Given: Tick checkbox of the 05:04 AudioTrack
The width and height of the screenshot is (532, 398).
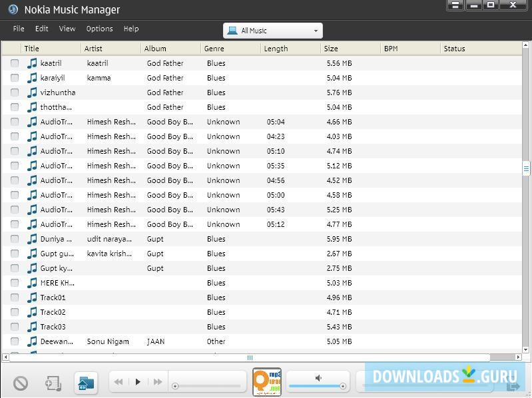Looking at the screenshot, I should (15, 121).
